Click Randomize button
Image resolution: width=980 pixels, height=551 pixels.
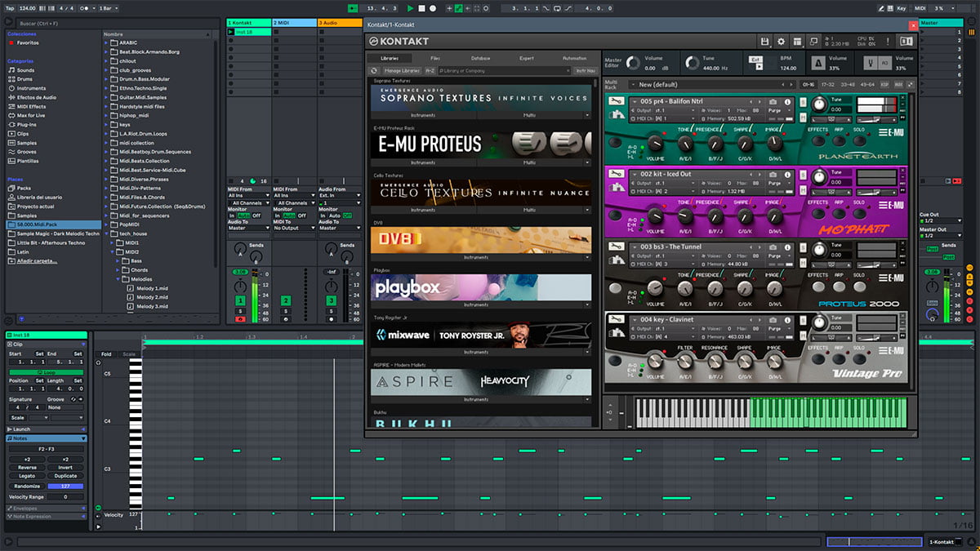coord(27,486)
